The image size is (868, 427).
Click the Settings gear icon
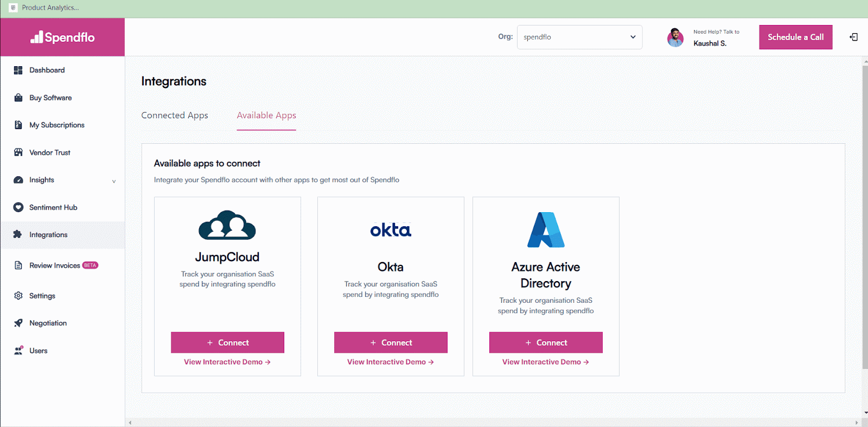[18, 296]
